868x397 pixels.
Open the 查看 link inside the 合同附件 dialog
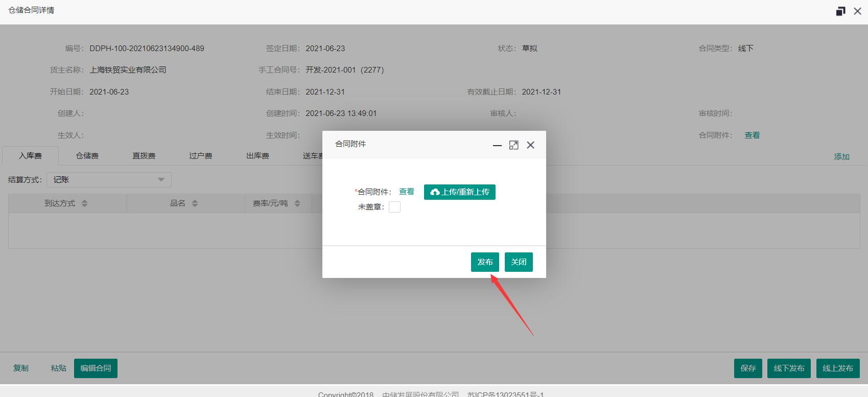[x=406, y=192]
